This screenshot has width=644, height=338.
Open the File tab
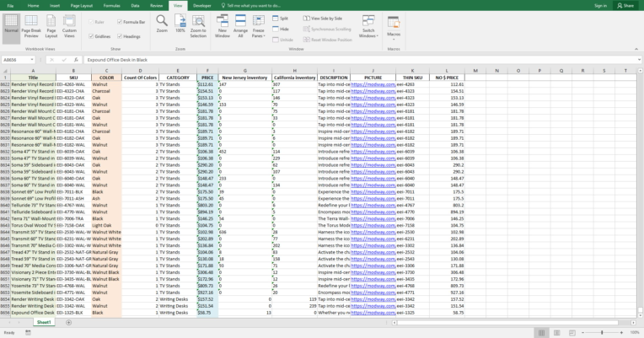10,6
